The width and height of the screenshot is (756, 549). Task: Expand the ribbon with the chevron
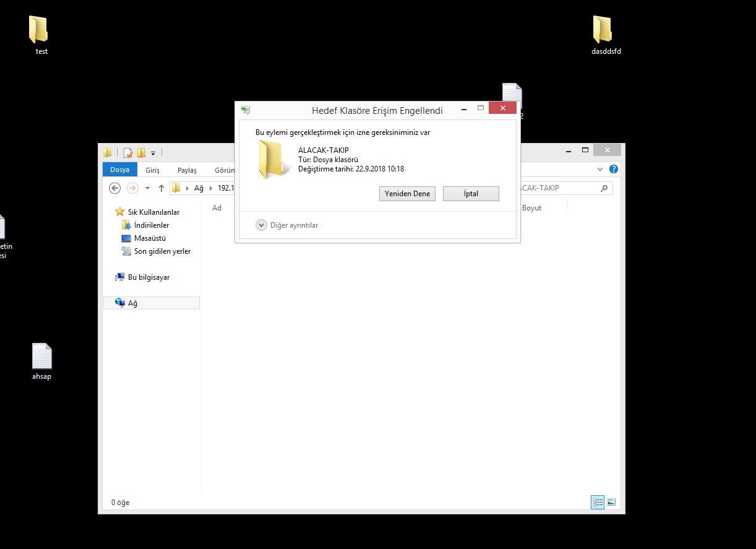599,169
